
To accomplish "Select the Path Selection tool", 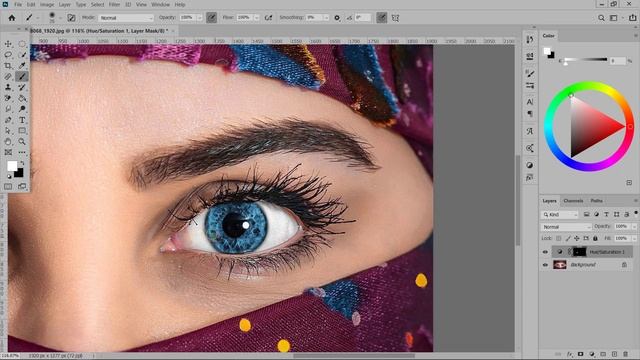I will click(8, 131).
